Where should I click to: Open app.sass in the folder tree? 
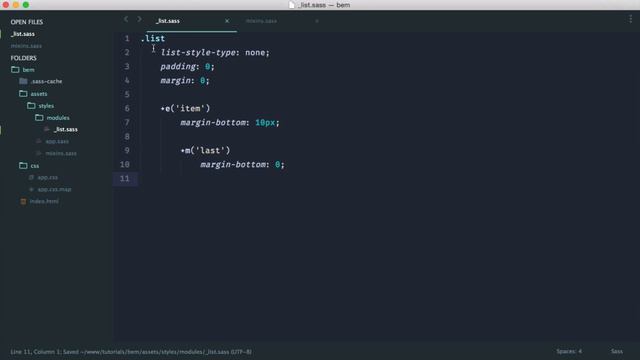[x=57, y=141]
